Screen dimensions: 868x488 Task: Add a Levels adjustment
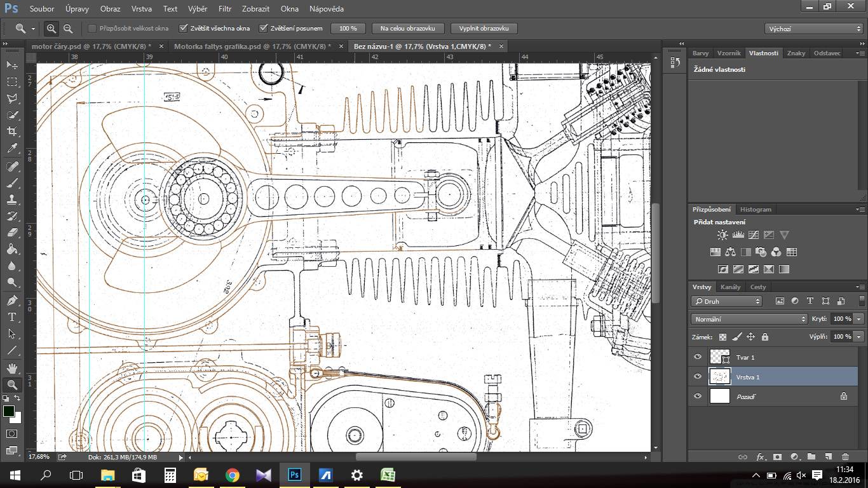(x=738, y=235)
